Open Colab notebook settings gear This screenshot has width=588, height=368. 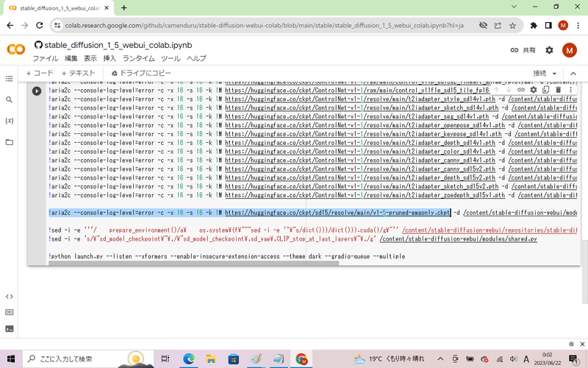tap(549, 50)
